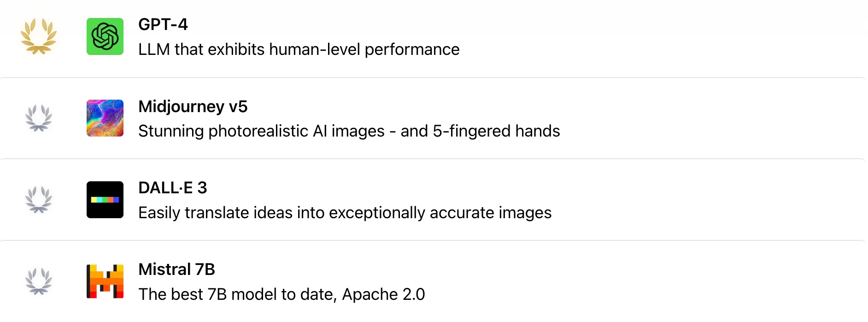Click the GPT-4 human-level performance description

click(x=299, y=49)
